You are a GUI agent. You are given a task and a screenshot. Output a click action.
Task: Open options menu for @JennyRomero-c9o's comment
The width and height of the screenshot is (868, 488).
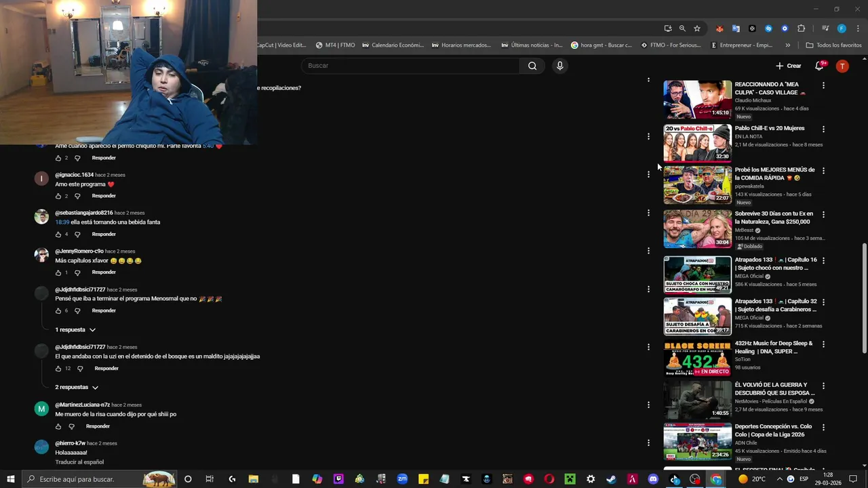(648, 251)
